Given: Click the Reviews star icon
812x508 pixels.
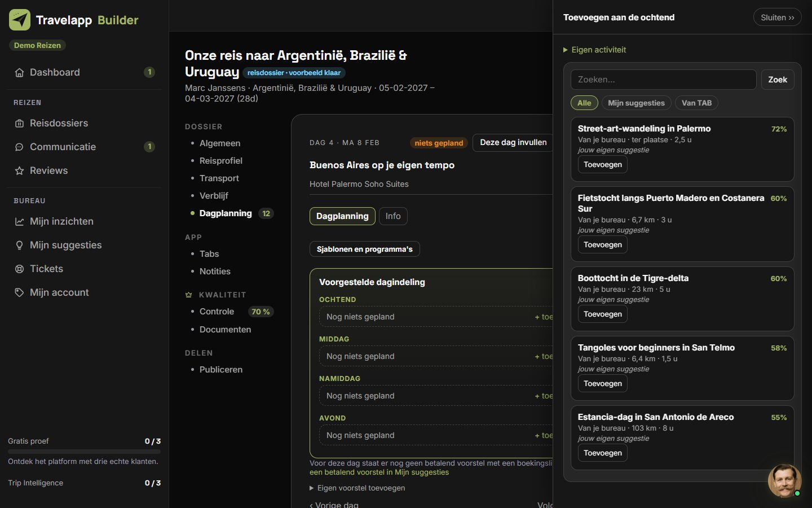Looking at the screenshot, I should 19,170.
